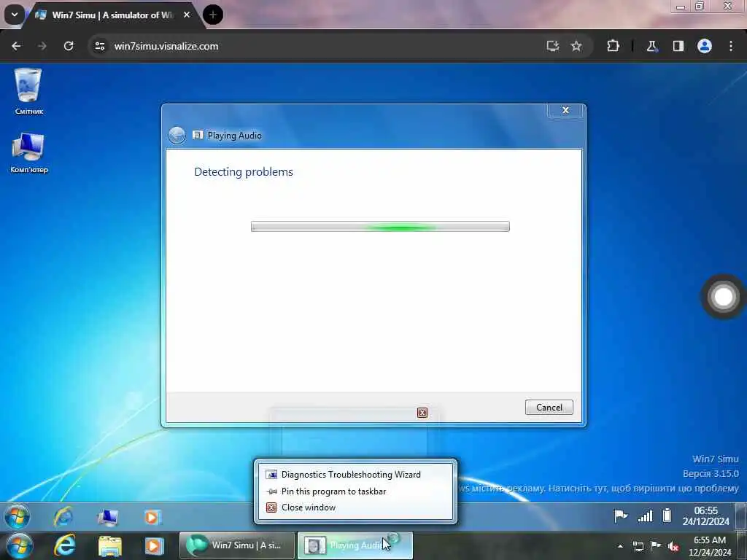Image resolution: width=747 pixels, height=560 pixels.
Task: Open a new browser tab
Action: 213,15
